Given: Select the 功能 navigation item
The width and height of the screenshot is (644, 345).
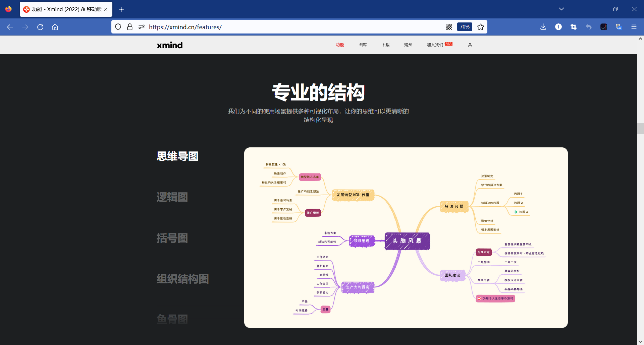Looking at the screenshot, I should (x=340, y=45).
